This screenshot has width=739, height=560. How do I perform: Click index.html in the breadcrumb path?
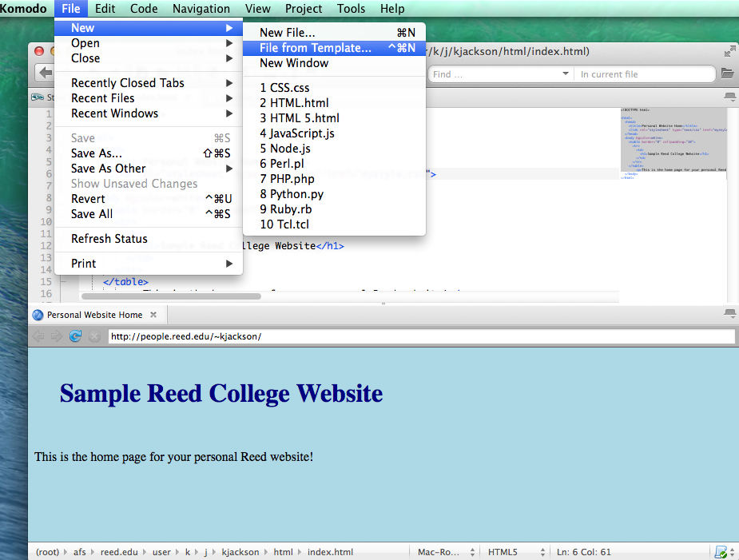pos(330,552)
